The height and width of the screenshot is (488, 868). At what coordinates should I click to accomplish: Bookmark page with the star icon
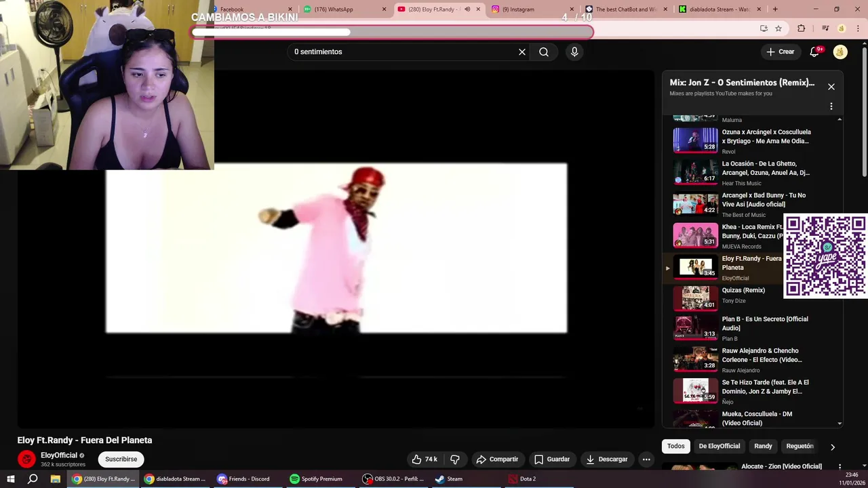tap(778, 28)
